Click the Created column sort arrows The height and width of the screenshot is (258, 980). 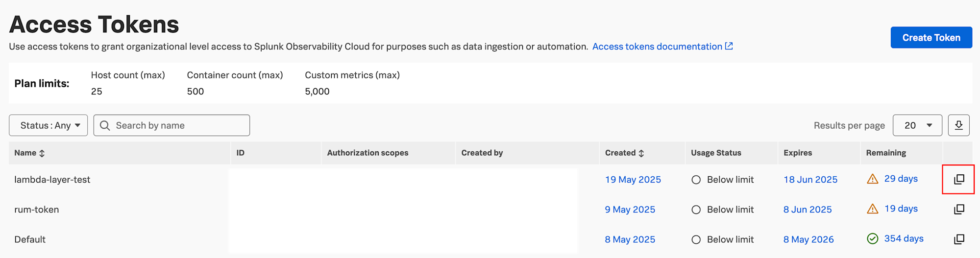(641, 153)
